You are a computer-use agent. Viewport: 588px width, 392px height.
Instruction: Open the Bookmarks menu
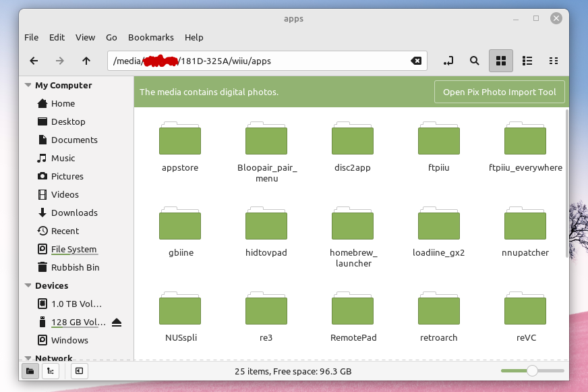(x=151, y=38)
